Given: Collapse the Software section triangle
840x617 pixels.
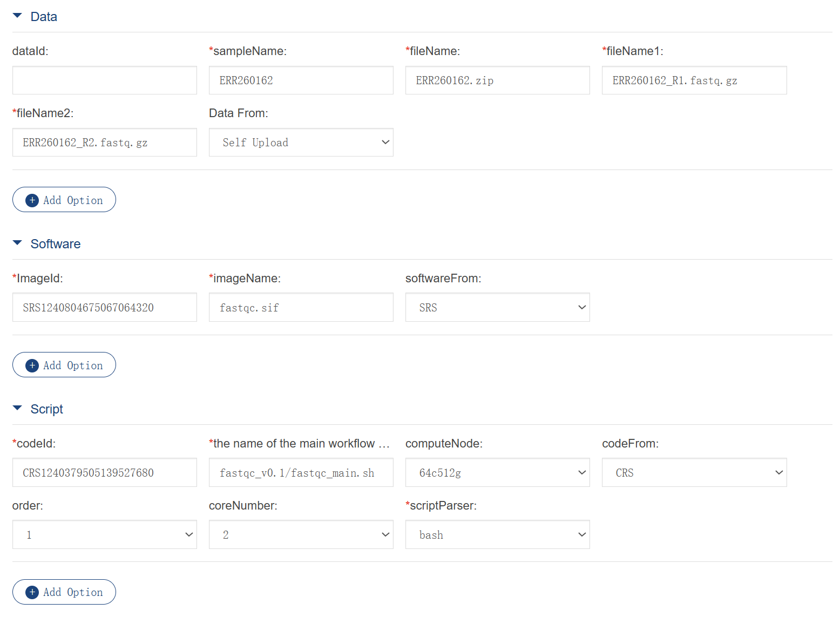Looking at the screenshot, I should pyautogui.click(x=17, y=243).
